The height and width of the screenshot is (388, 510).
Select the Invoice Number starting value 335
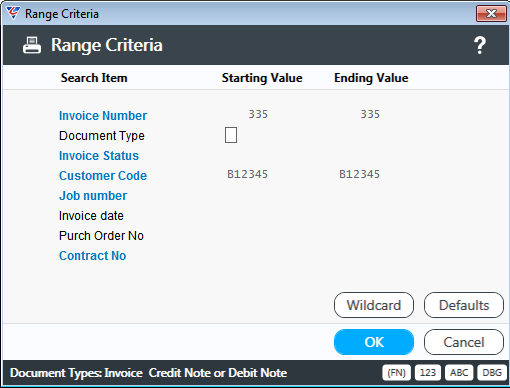pos(258,114)
